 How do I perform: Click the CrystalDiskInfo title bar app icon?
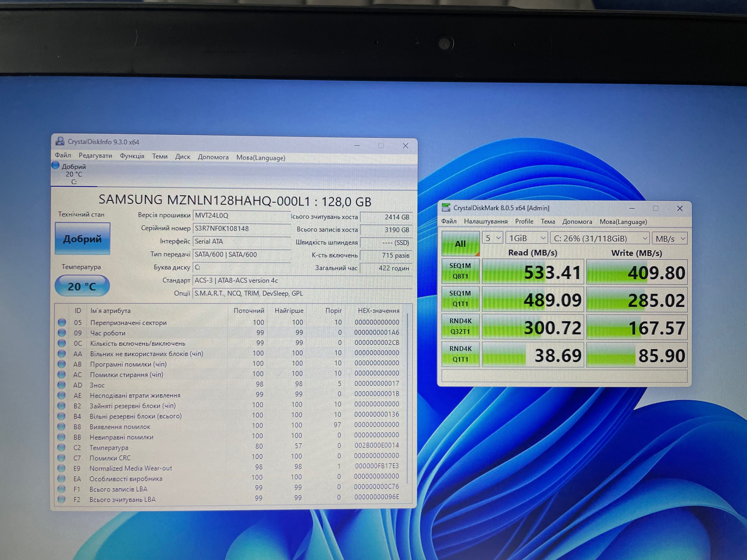click(x=60, y=141)
